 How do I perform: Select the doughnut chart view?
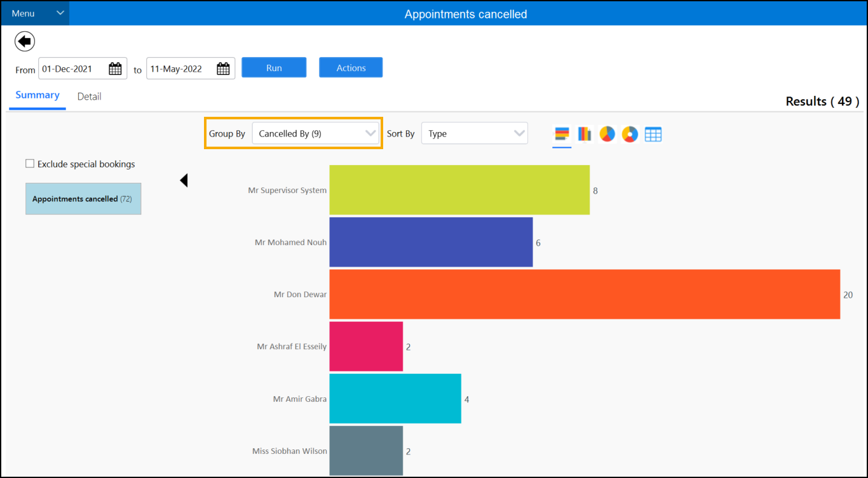pos(630,134)
